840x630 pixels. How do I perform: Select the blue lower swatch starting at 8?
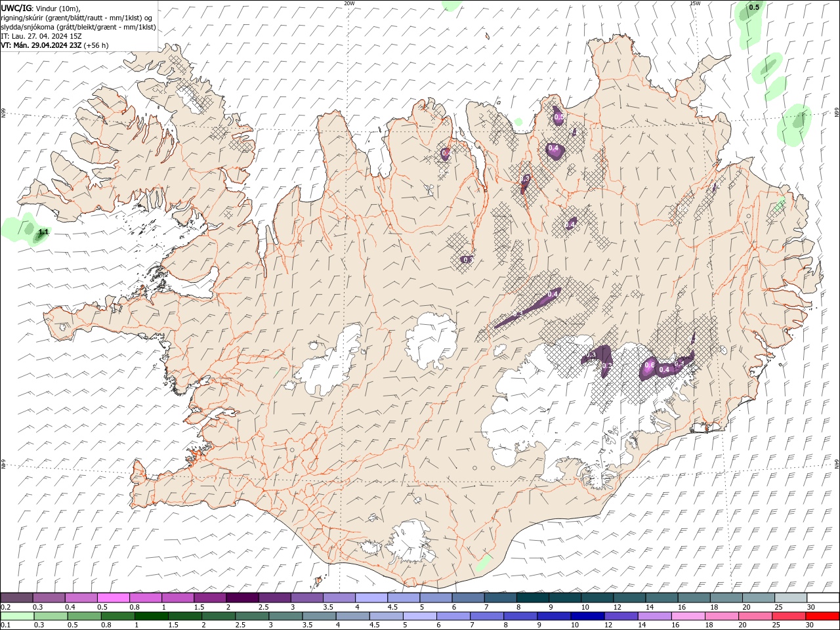tap(520, 616)
